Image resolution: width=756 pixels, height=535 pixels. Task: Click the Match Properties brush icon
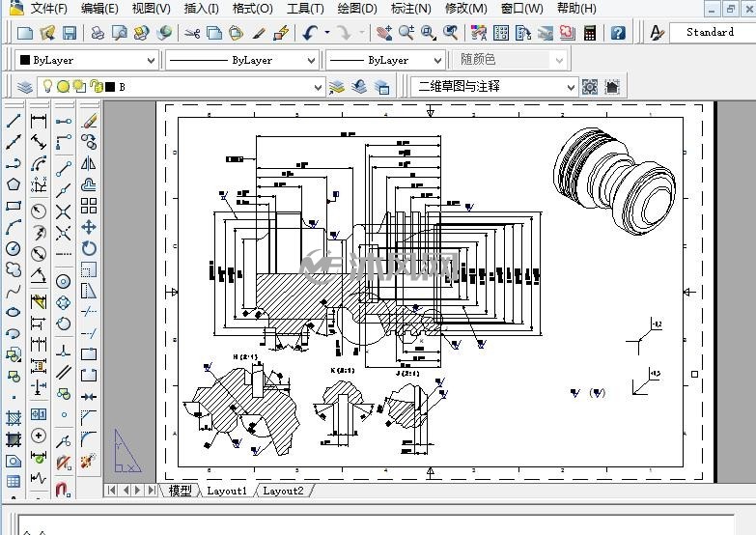coord(259,33)
